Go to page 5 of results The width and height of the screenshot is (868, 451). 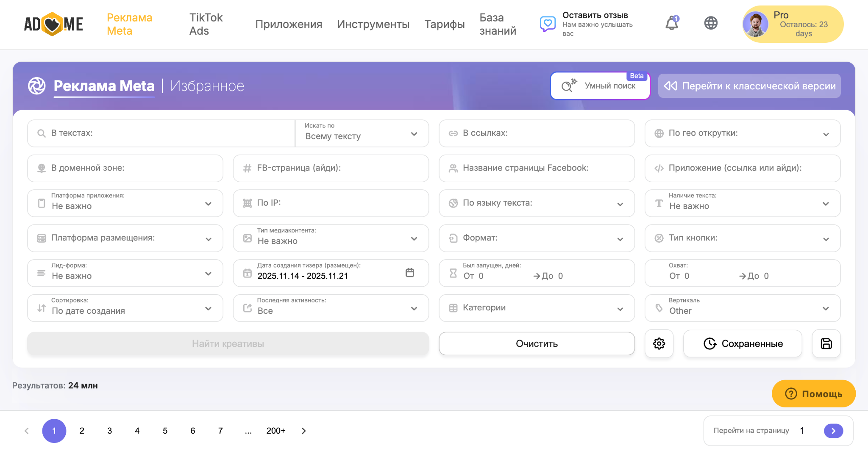tap(165, 431)
